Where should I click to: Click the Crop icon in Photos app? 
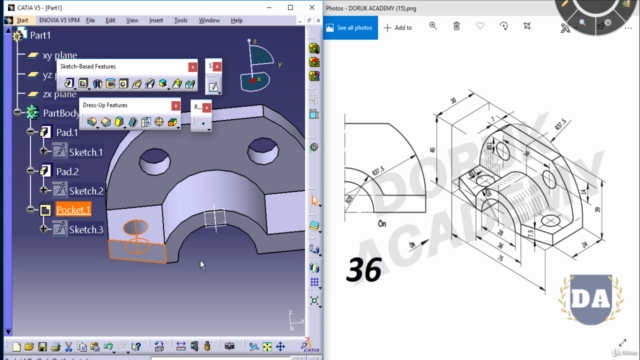pos(527,26)
